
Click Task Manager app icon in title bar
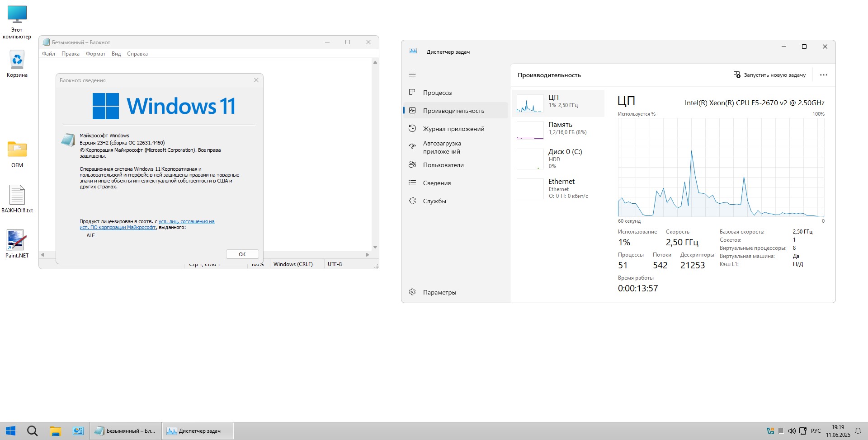413,51
